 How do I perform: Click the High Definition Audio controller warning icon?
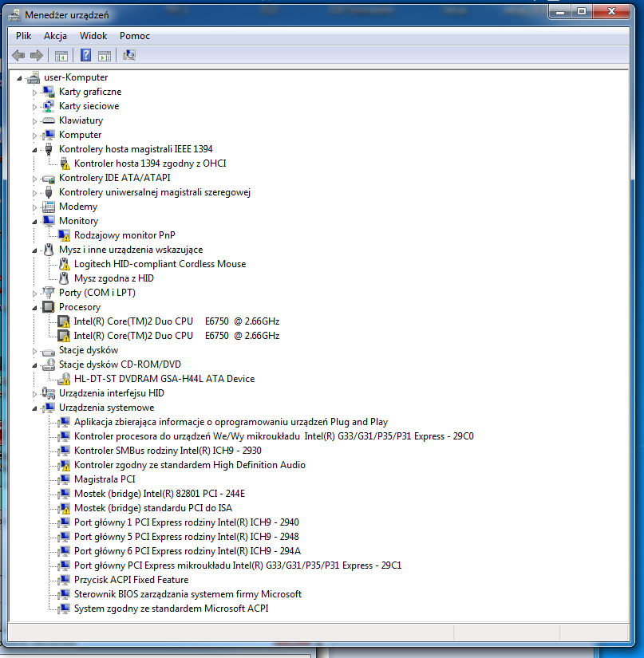(x=64, y=465)
